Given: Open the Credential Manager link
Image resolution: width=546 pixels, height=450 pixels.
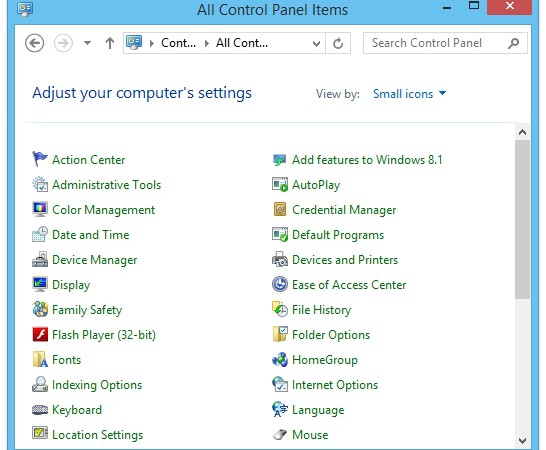Looking at the screenshot, I should (344, 210).
